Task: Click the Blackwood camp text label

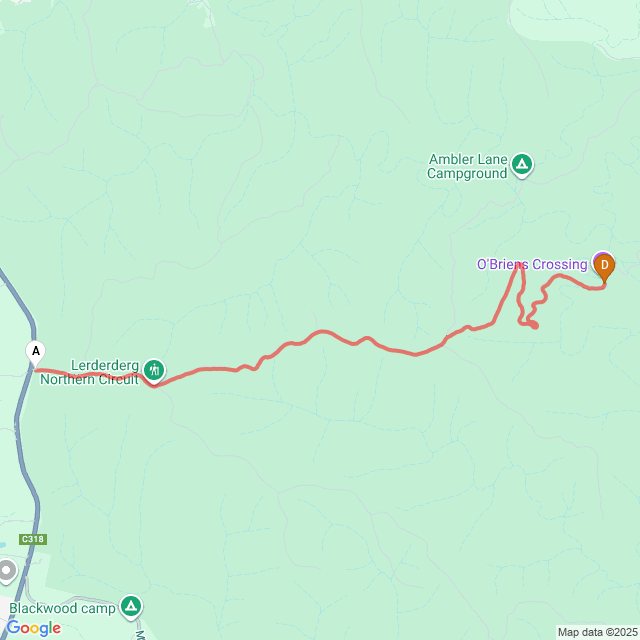Action: [62, 608]
